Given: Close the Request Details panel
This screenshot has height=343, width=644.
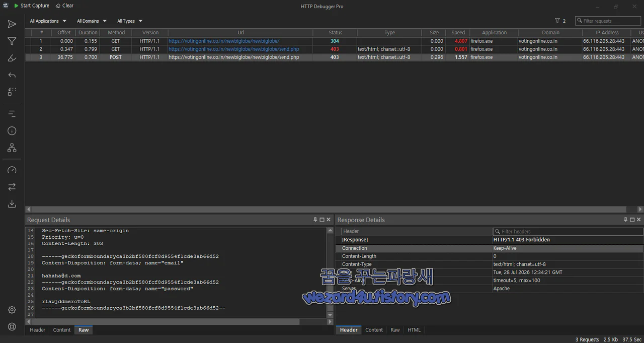Looking at the screenshot, I should pyautogui.click(x=329, y=220).
